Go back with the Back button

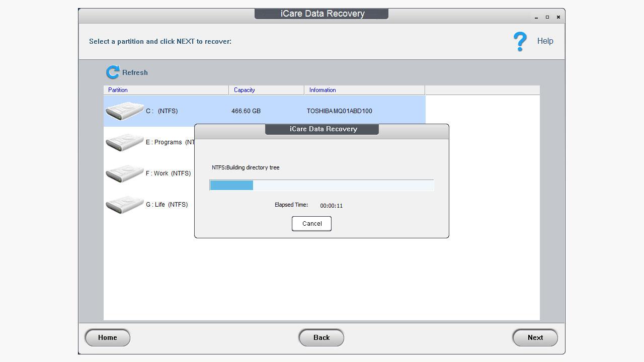(321, 337)
